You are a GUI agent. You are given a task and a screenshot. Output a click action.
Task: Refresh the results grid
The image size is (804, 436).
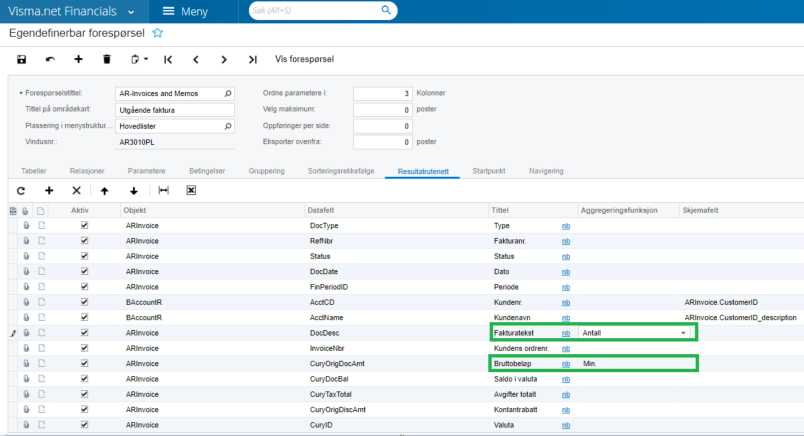pos(20,190)
